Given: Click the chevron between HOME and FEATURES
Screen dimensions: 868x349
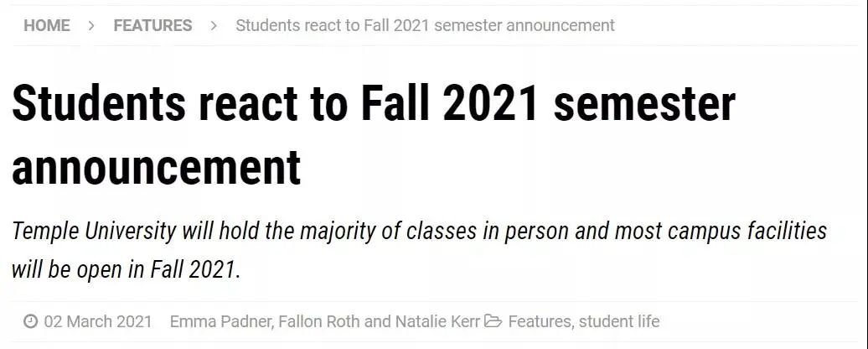Looking at the screenshot, I should 92,25.
